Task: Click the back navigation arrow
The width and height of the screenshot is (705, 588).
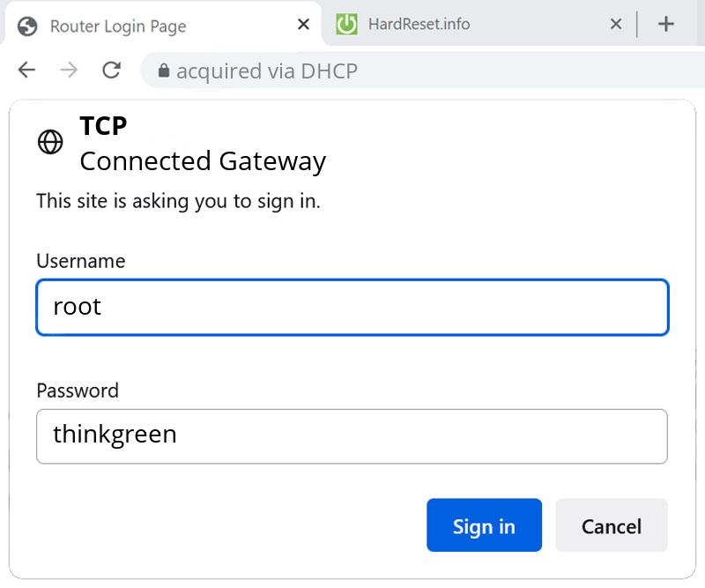Action: (26, 71)
